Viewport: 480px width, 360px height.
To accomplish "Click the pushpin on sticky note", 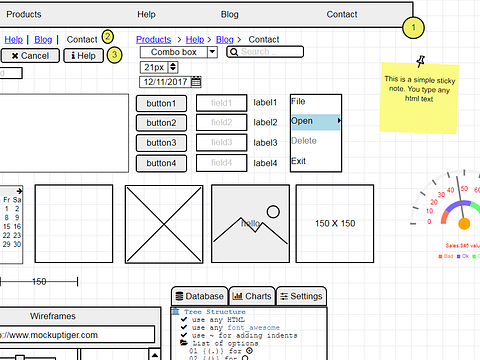I will pyautogui.click(x=420, y=61).
